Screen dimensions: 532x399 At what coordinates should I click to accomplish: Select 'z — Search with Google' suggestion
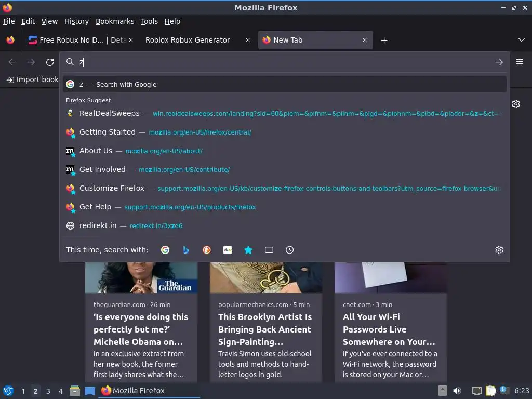point(284,85)
